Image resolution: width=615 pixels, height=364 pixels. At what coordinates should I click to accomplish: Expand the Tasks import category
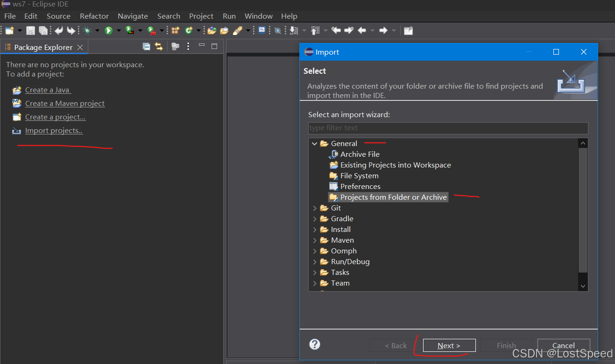click(315, 273)
